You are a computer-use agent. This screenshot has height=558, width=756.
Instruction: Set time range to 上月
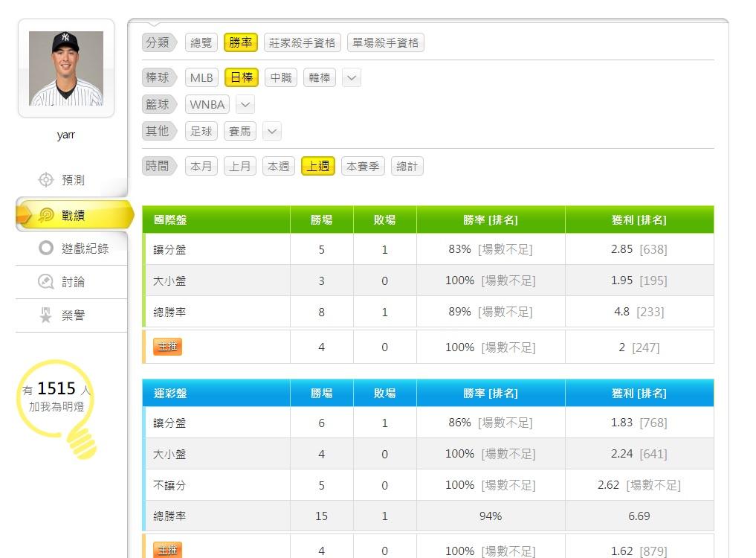[239, 166]
